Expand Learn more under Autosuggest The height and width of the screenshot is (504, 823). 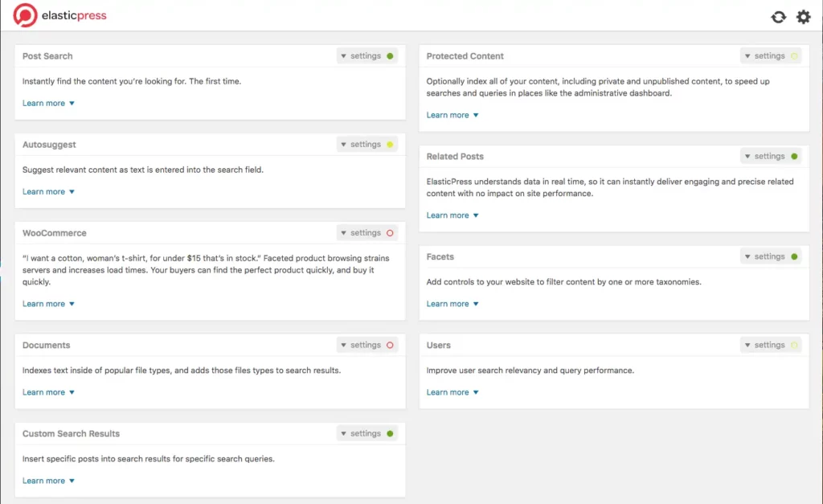click(48, 192)
